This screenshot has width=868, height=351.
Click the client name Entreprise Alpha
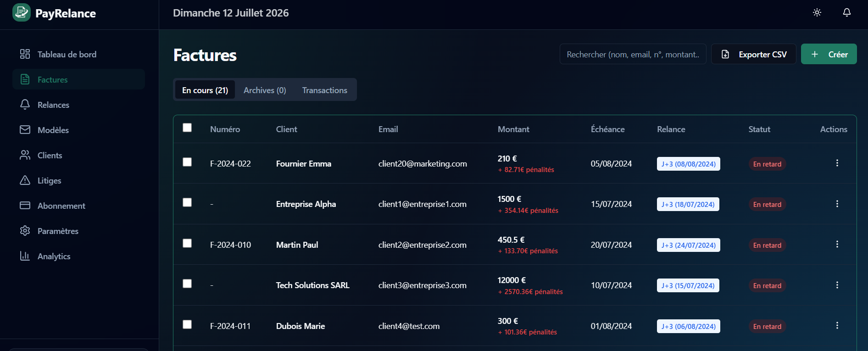pos(306,204)
